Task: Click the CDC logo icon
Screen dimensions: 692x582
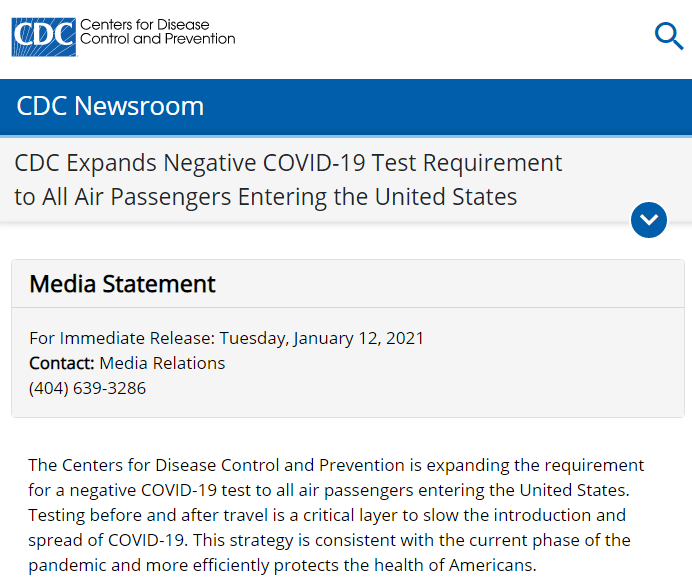Action: point(43,37)
